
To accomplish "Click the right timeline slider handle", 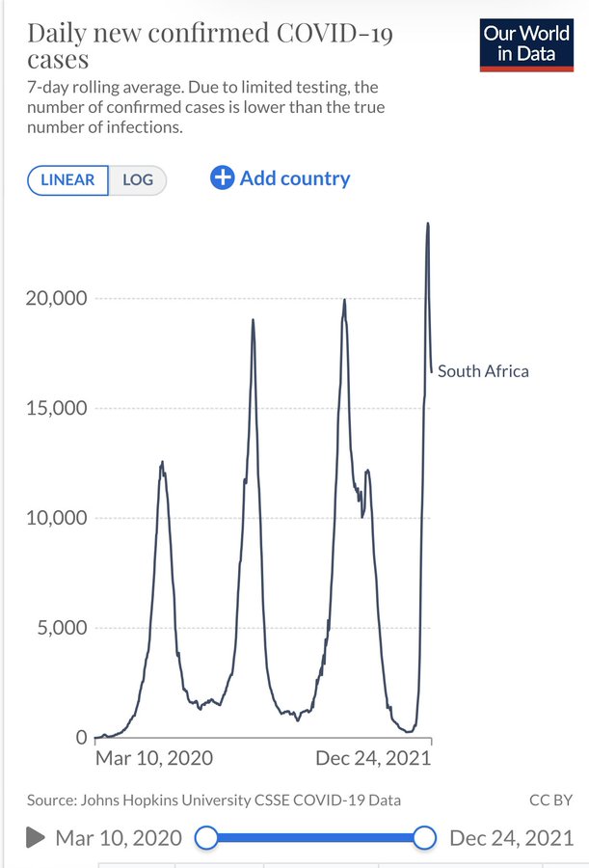I will click(425, 838).
